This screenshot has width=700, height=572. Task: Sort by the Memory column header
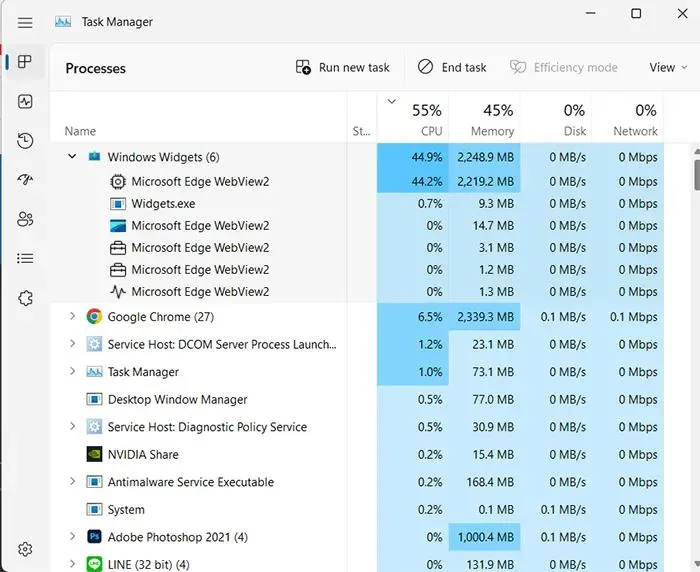485,118
